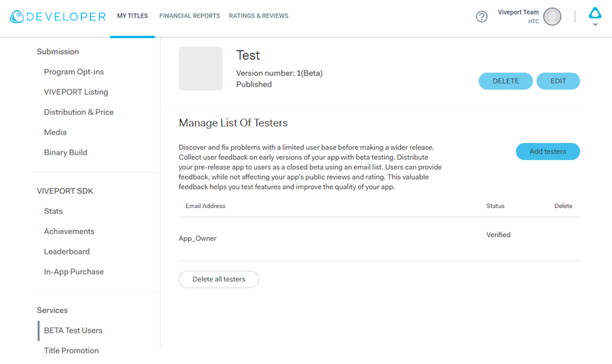Screen dimensions: 612x364
Task: Select Binary Build in sidebar
Action: 66,152
